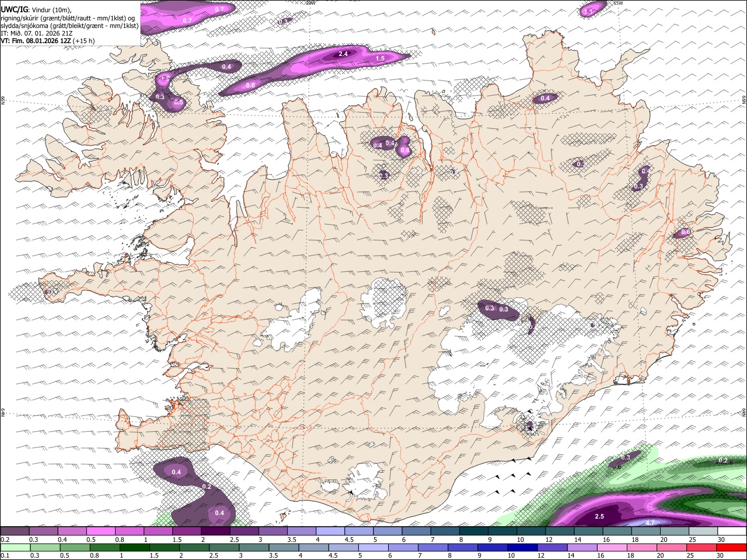Image resolution: width=747 pixels, height=560 pixels.
Task: Click the 0.2 label on the upper legend row
Action: coord(5,540)
